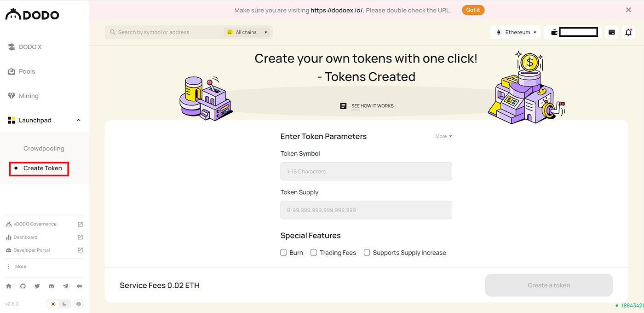Click the v2.6.2 version label
This screenshot has height=313, width=644.
[x=12, y=304]
